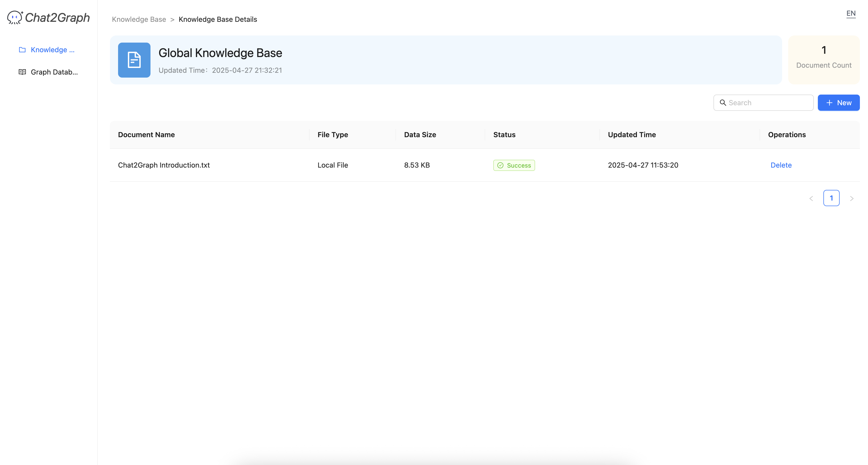Click the Graph Database book icon in sidebar
The image size is (868, 465).
click(22, 72)
